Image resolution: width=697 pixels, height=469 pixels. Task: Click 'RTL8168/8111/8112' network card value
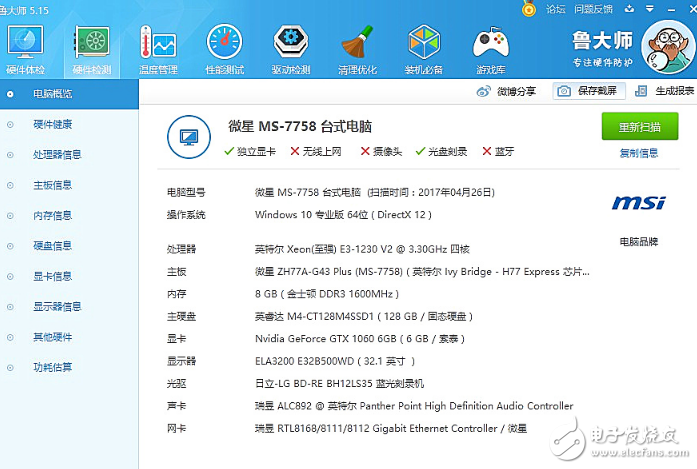pyautogui.click(x=391, y=429)
